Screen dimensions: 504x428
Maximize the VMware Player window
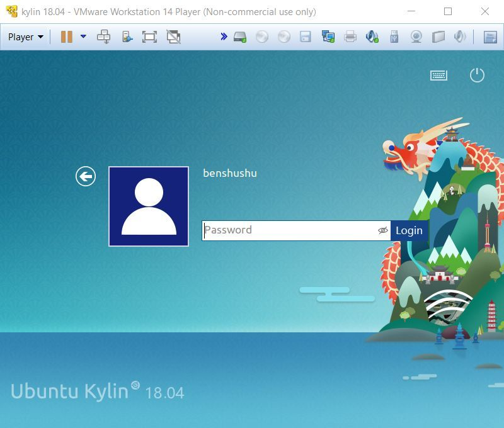tap(448, 11)
